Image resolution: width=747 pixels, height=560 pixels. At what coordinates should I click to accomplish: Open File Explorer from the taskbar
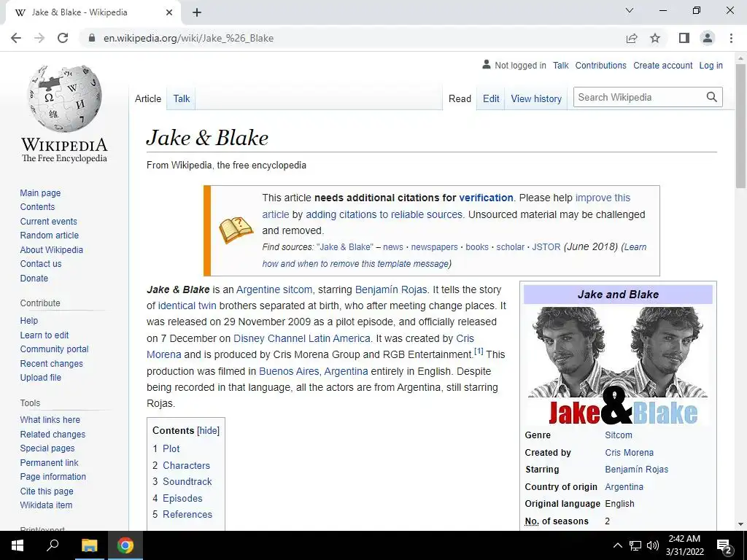(89, 545)
